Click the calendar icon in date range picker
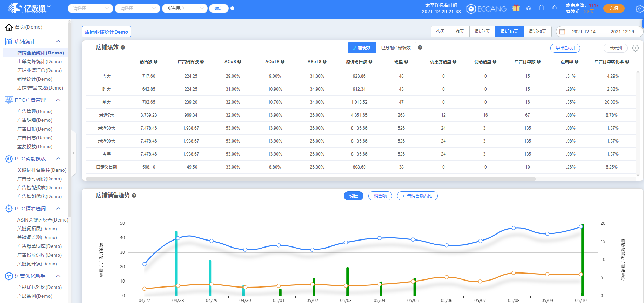This screenshot has width=644, height=303. tap(562, 32)
